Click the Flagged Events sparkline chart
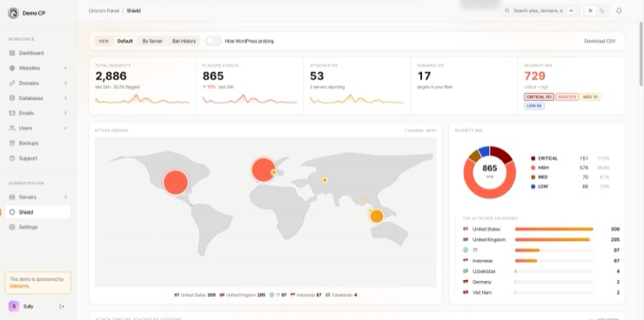 pos(249,99)
